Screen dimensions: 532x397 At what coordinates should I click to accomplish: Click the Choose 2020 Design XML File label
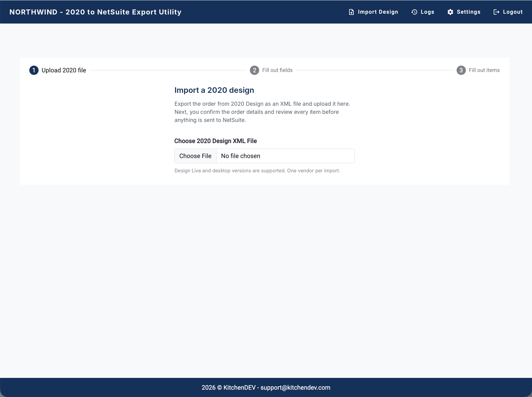point(215,141)
